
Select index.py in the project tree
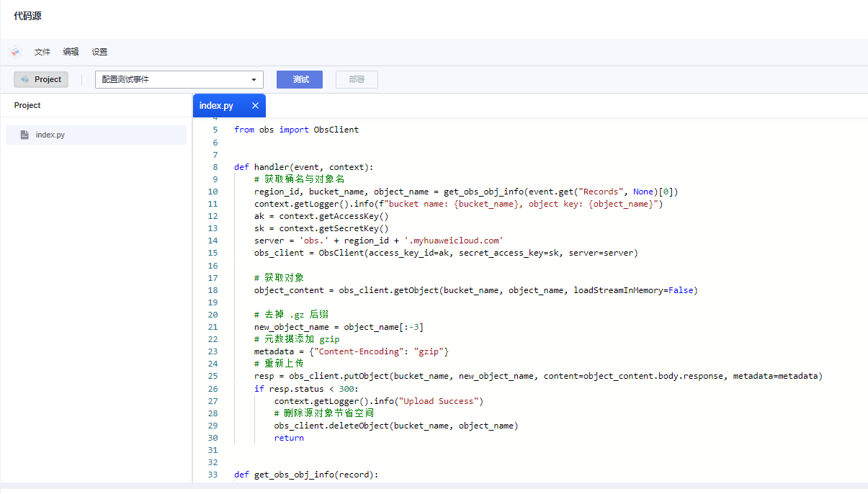tap(96, 135)
